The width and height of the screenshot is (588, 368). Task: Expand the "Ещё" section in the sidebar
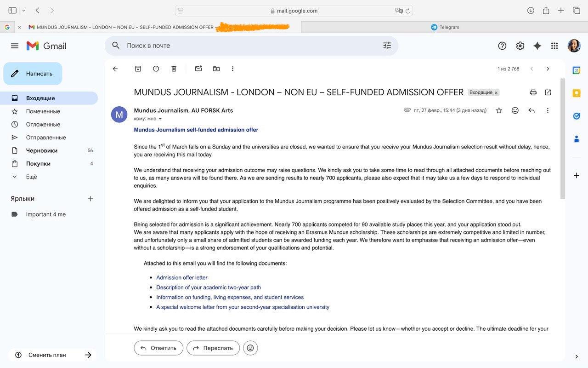click(x=31, y=177)
